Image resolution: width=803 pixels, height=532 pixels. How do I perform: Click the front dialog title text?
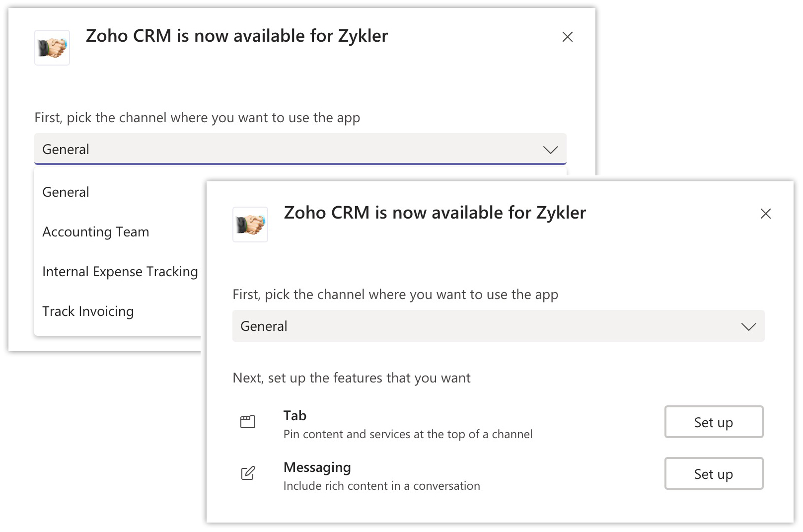(435, 213)
